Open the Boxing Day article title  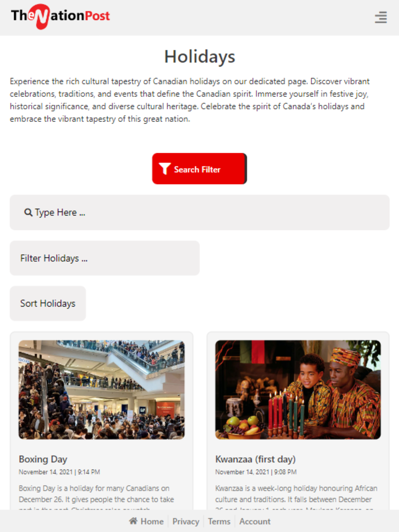pyautogui.click(x=43, y=459)
